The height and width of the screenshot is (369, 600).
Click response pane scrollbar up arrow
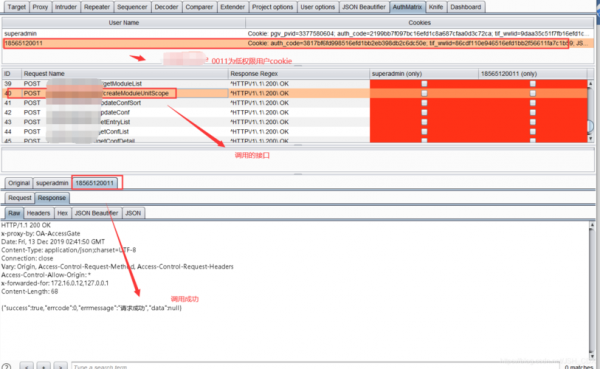[592, 225]
